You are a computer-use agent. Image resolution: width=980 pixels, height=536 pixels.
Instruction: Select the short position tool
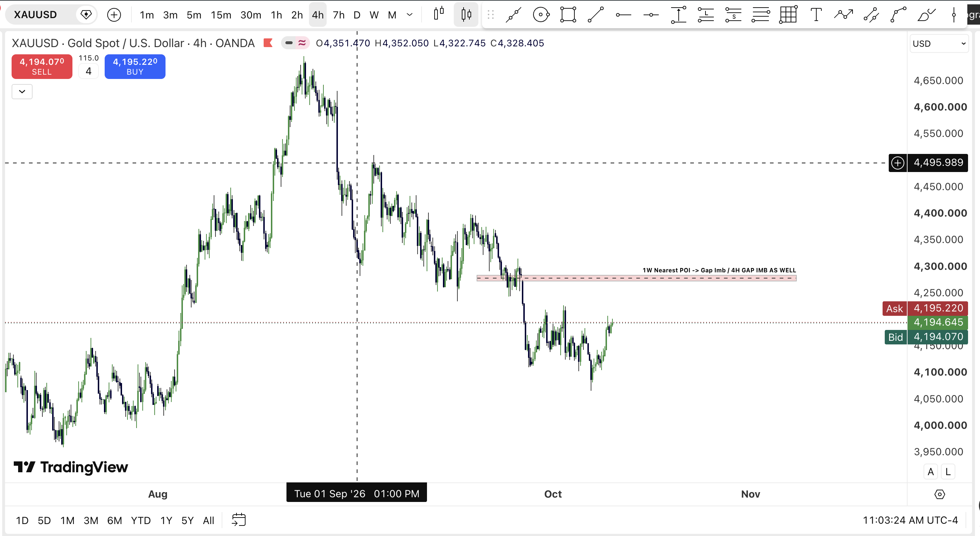click(733, 15)
